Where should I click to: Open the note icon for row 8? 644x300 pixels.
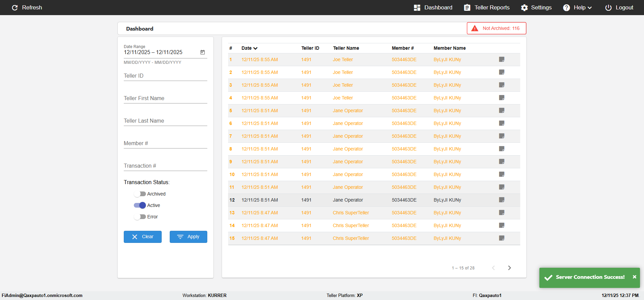coord(502,149)
